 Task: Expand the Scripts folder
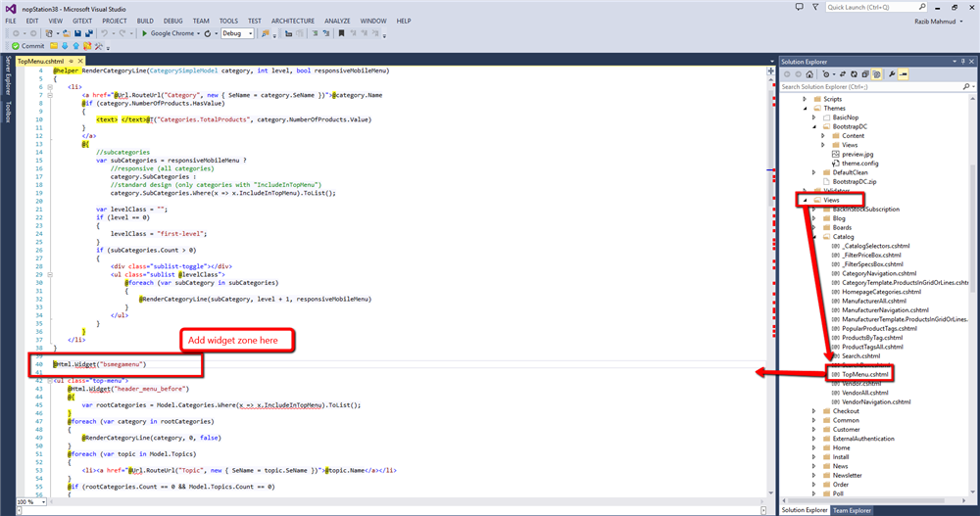(805, 99)
